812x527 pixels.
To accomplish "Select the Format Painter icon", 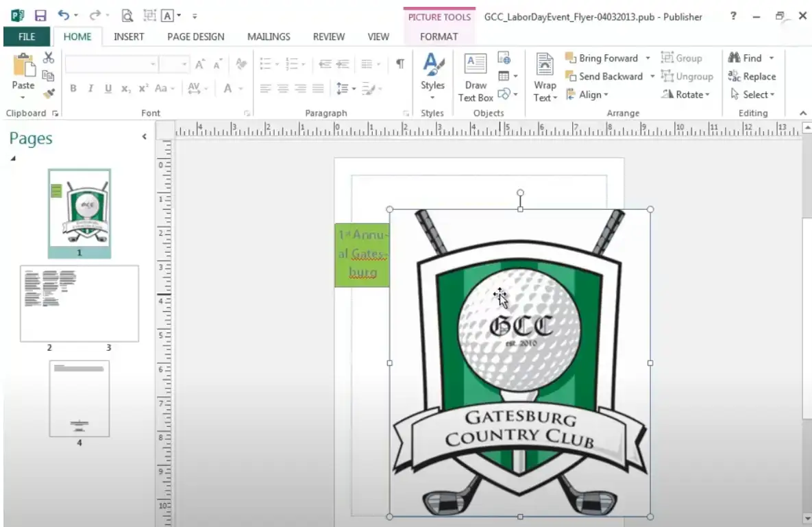I will [x=49, y=94].
